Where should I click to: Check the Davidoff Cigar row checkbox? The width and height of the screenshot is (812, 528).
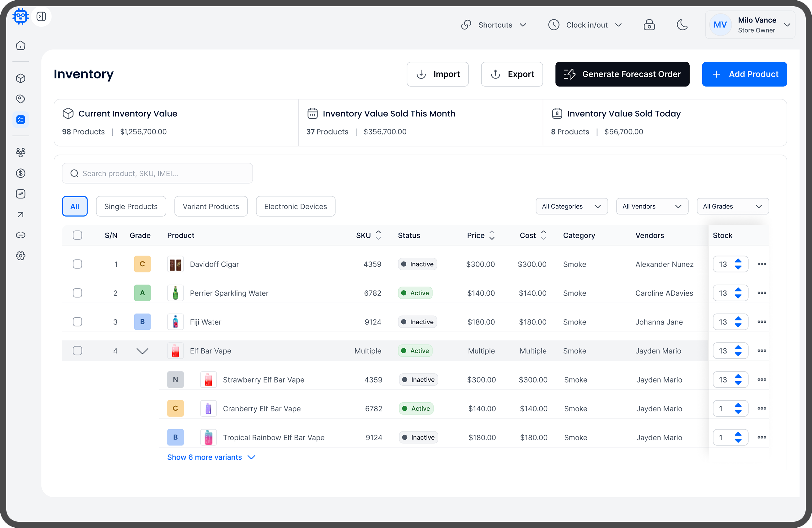click(77, 264)
